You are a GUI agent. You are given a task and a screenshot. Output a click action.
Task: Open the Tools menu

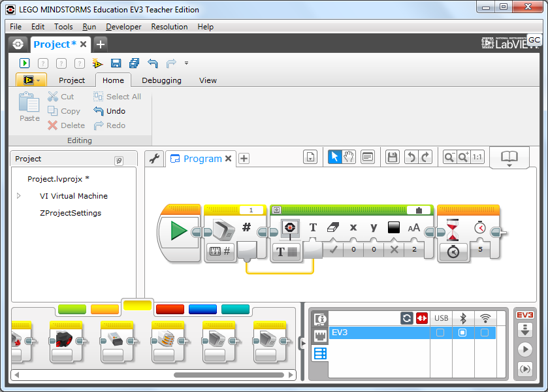[63, 27]
